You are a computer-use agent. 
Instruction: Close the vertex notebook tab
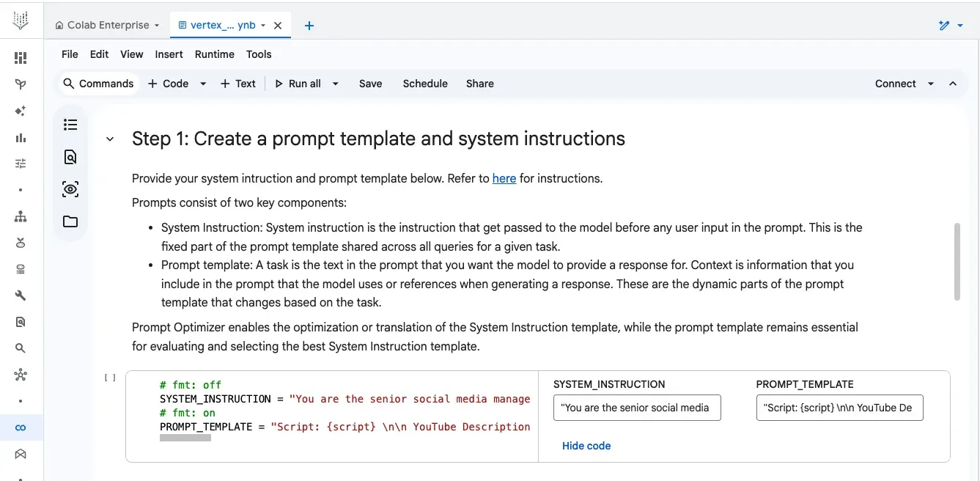278,26
